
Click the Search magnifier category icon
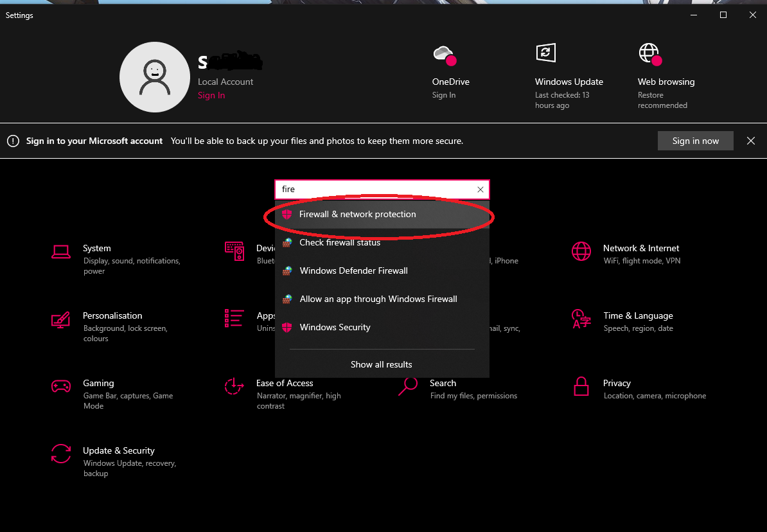(407, 386)
